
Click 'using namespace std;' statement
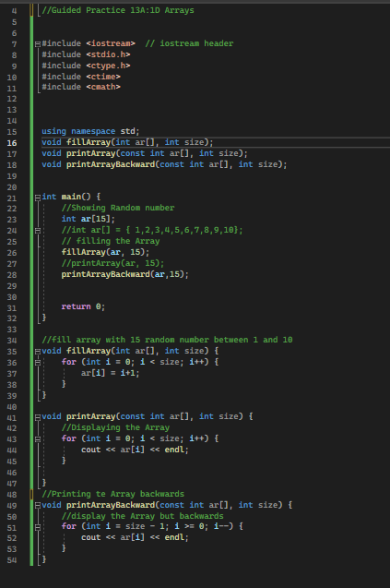tap(90, 131)
